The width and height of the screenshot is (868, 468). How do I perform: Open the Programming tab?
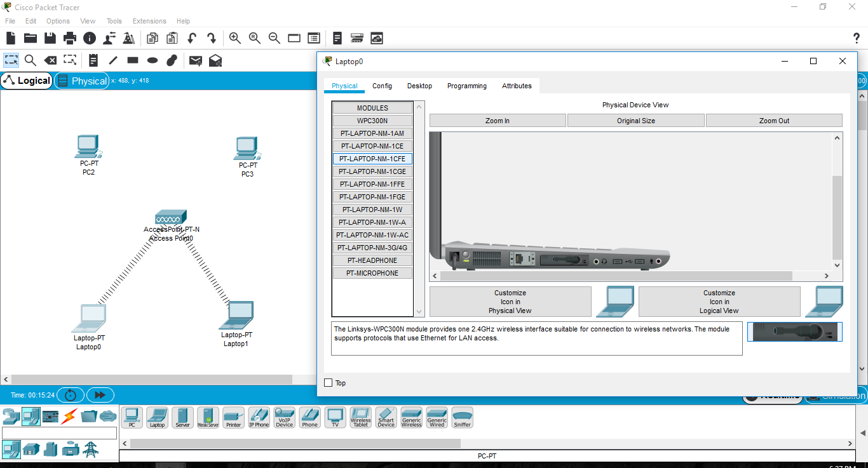pyautogui.click(x=467, y=86)
